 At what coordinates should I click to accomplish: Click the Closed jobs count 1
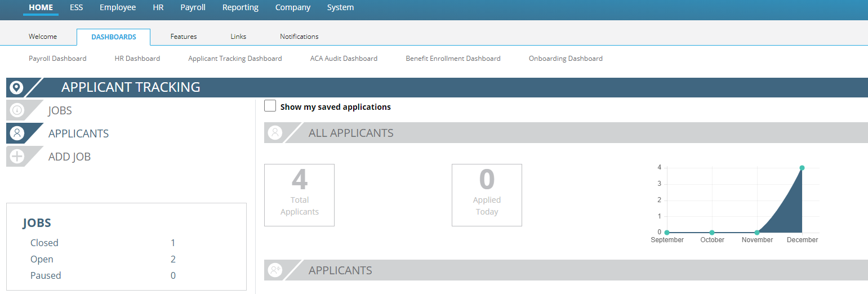click(x=173, y=243)
